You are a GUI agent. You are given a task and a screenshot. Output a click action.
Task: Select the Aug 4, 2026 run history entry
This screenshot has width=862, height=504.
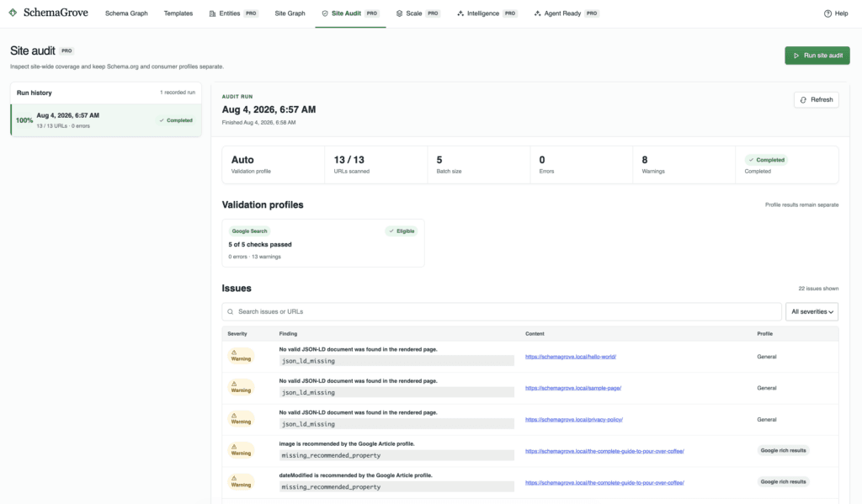point(105,120)
